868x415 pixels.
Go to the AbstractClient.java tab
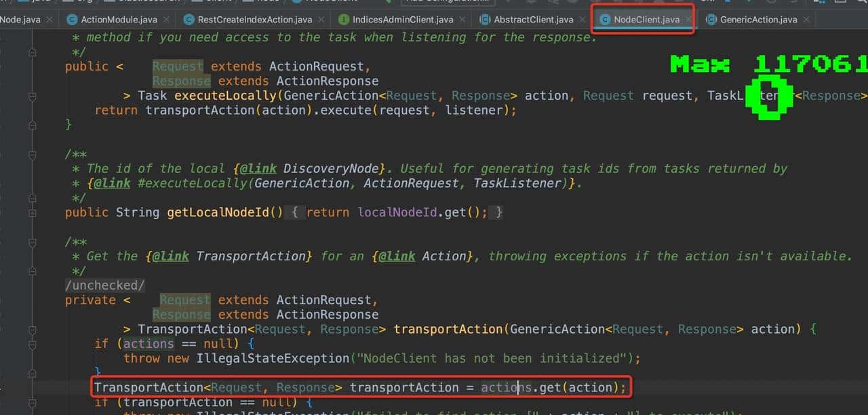click(533, 20)
